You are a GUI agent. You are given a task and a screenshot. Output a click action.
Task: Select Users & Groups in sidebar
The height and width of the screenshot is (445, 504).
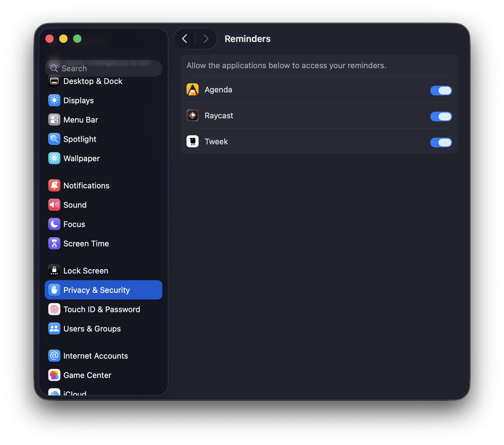pos(104,328)
